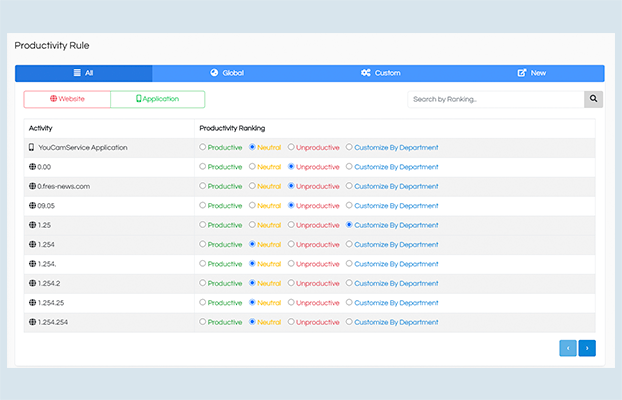Click the mobile icon beside YouCamService Application
Image resolution: width=622 pixels, height=400 pixels.
click(x=33, y=147)
